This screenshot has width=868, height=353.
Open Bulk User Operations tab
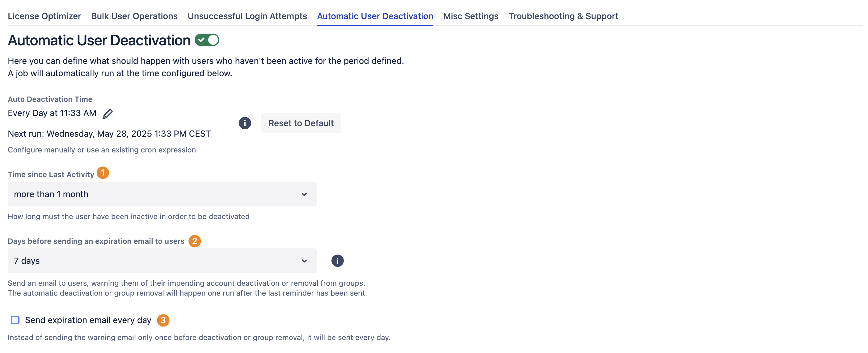[x=134, y=16]
